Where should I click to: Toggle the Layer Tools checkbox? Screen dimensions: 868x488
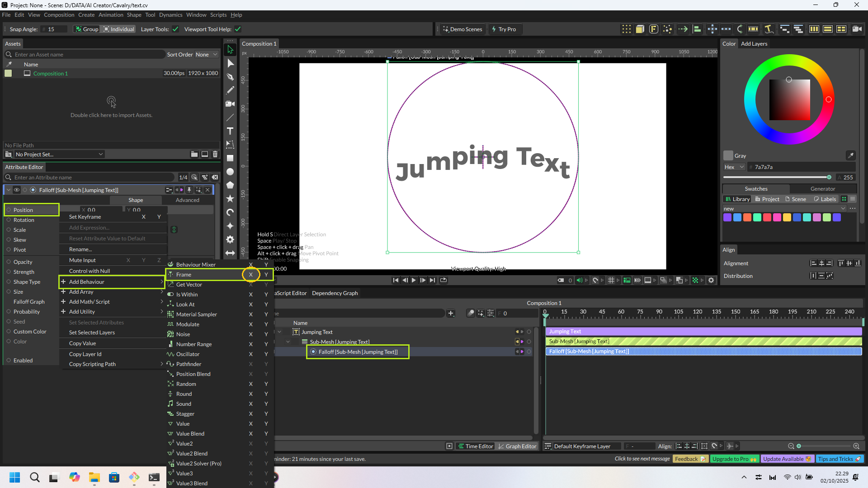[x=175, y=29]
